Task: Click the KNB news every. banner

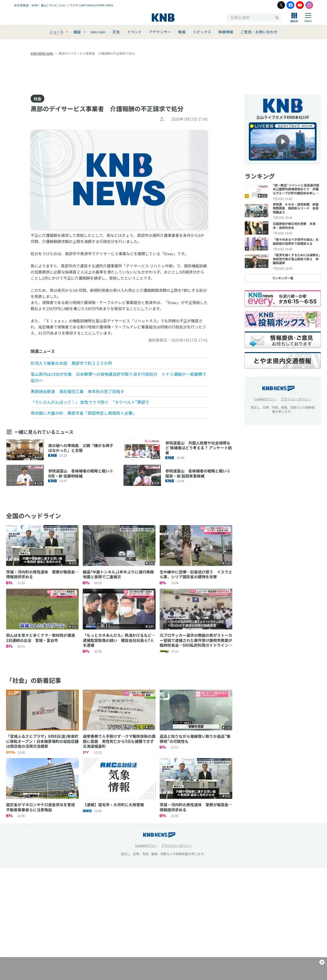Action: click(282, 298)
